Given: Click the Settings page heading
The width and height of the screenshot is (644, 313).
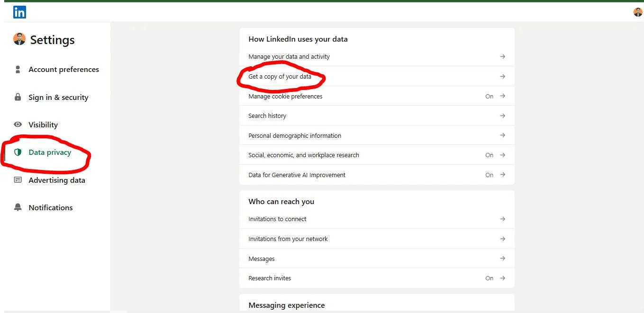Looking at the screenshot, I should tap(52, 40).
